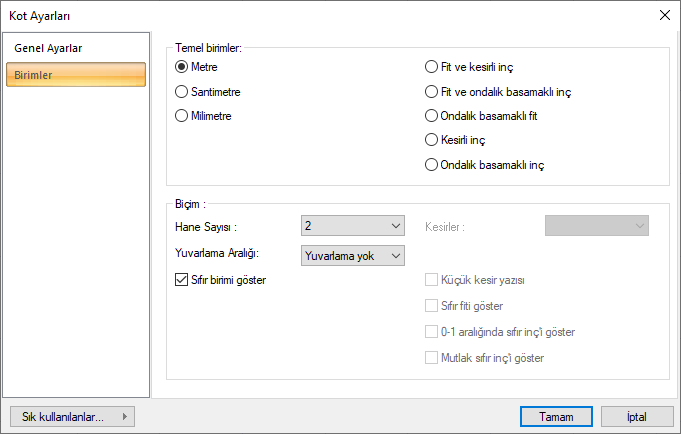The height and width of the screenshot is (434, 681).
Task: Toggle Sıfır fiti göster checkbox
Action: coord(432,306)
